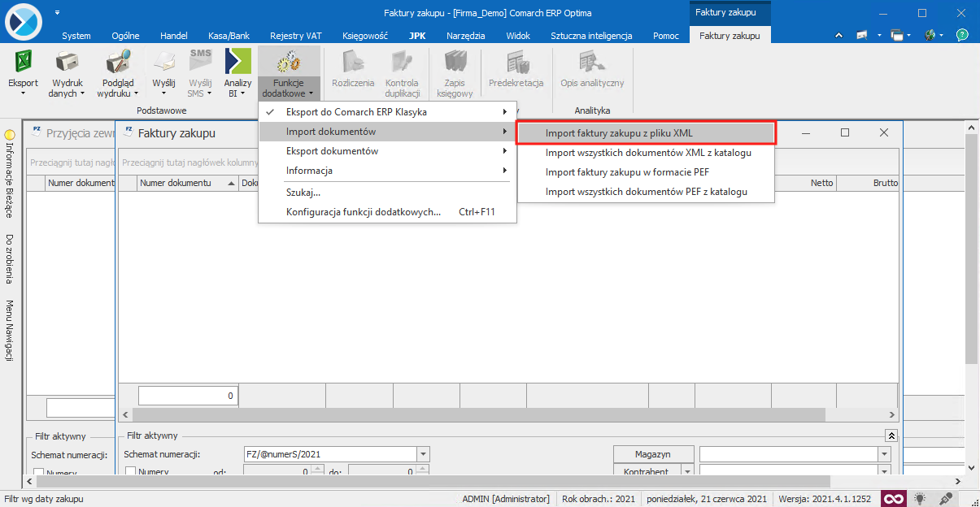Click the lightbulb icon in status bar
Image resolution: width=980 pixels, height=507 pixels.
[920, 499]
